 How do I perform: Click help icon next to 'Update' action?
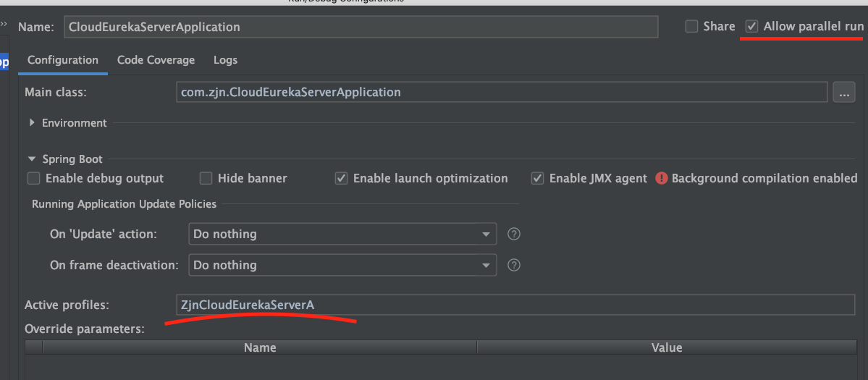tap(514, 234)
